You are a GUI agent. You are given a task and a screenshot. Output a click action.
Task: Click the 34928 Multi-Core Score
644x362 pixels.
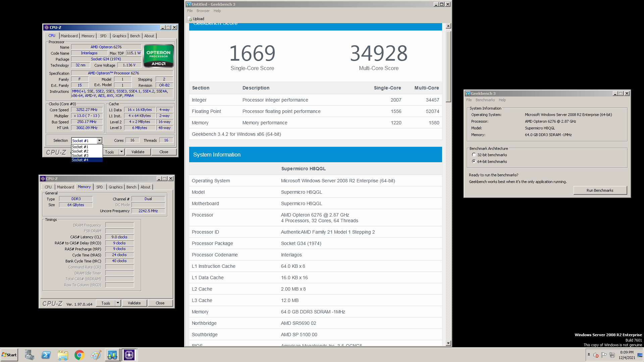379,53
